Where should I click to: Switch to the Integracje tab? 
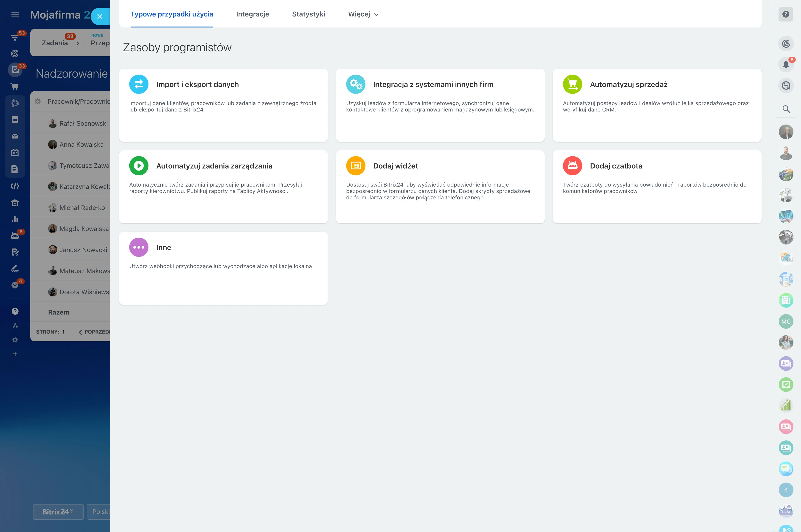[252, 14]
